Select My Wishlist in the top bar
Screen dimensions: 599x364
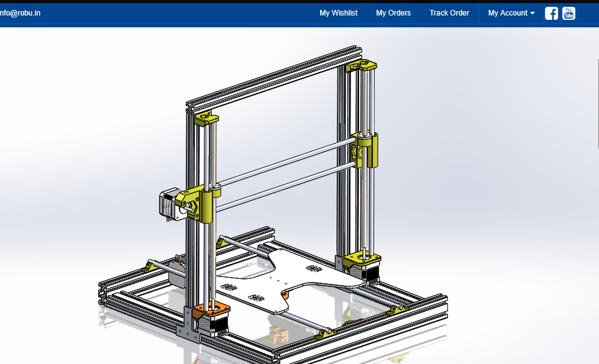tap(339, 13)
